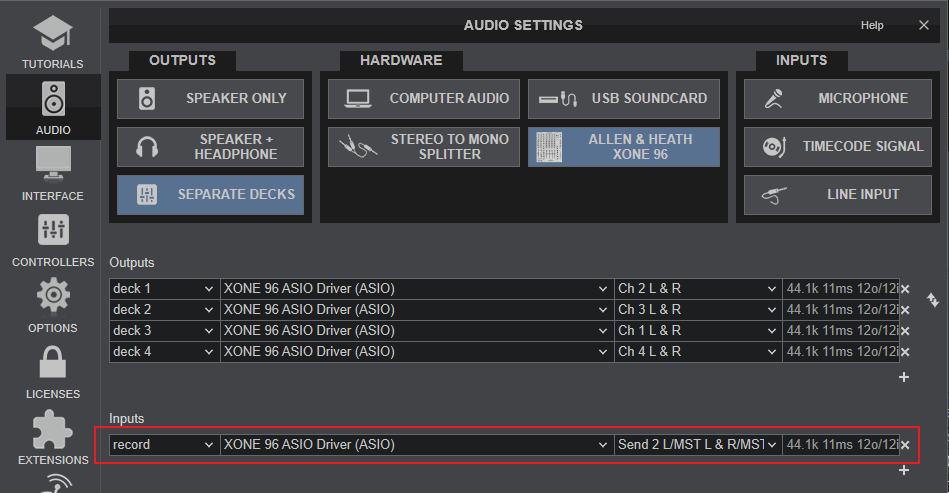Viewport: 949px width, 493px height.
Task: Select the Interface monitor icon
Action: tap(52, 172)
